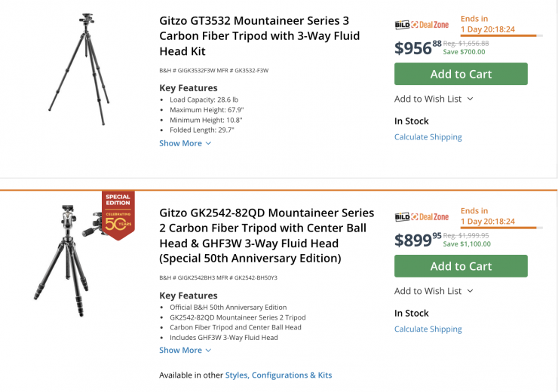Click the first BILD Deal Zone badge
The height and width of the screenshot is (392, 558).
point(422,25)
